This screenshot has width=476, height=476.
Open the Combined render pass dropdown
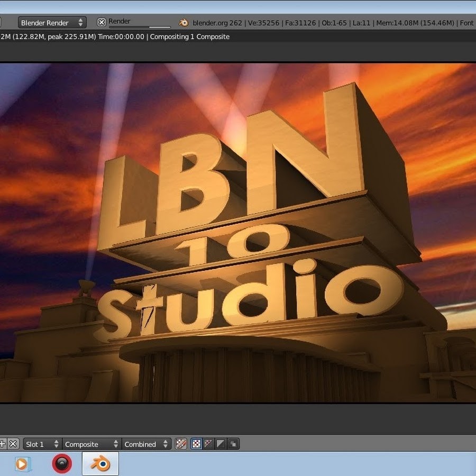(x=147, y=444)
